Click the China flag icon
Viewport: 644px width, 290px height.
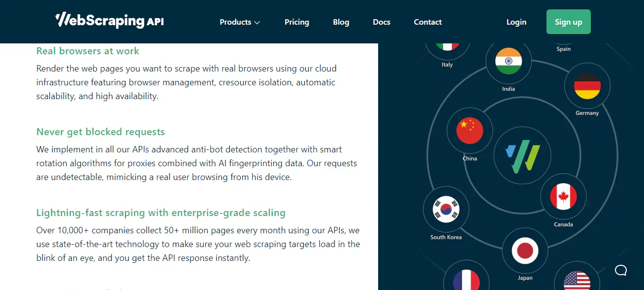(x=469, y=131)
